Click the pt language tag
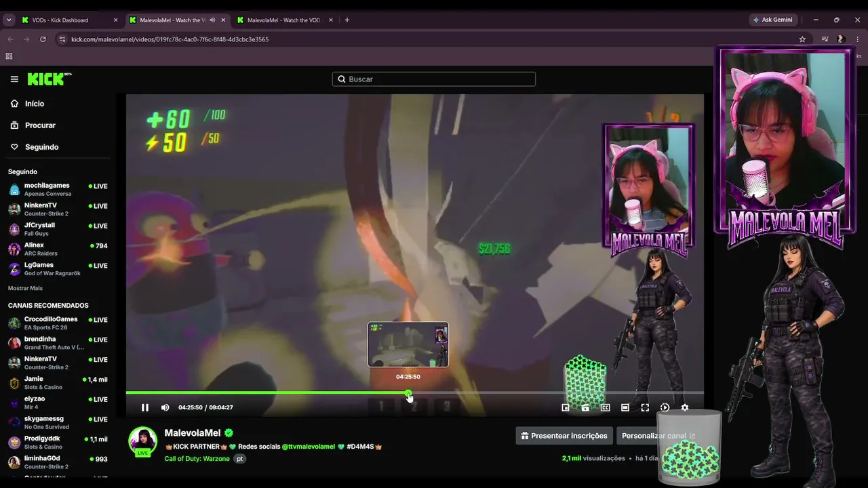This screenshot has width=868, height=488. click(240, 459)
